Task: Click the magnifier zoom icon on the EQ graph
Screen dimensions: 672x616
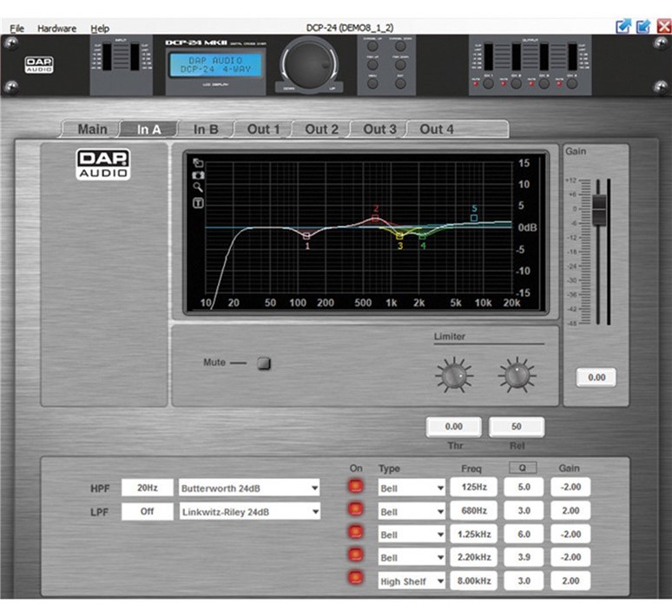Action: (x=198, y=187)
